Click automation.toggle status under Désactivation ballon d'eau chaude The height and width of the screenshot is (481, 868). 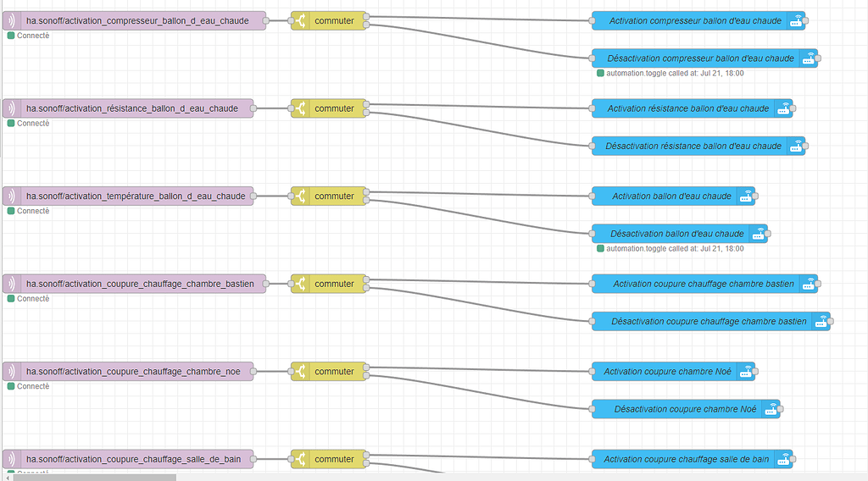click(x=670, y=249)
